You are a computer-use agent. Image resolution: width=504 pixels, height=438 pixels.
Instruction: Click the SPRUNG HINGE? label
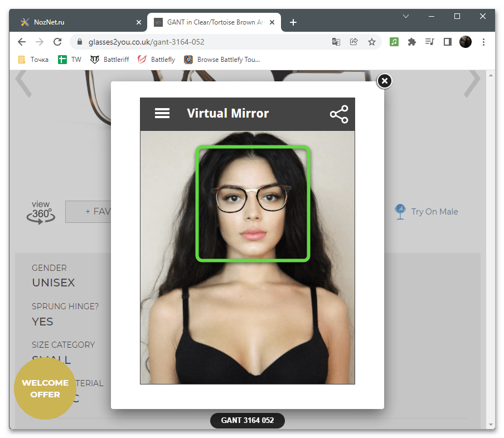[65, 306]
